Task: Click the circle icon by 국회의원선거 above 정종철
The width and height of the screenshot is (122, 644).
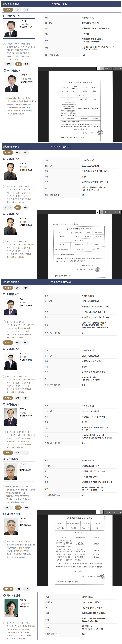Action: (4, 404)
